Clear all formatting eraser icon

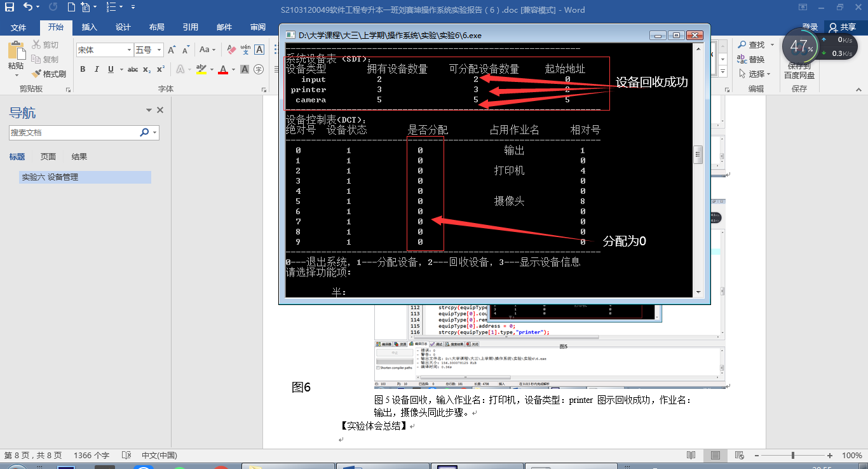[231, 50]
